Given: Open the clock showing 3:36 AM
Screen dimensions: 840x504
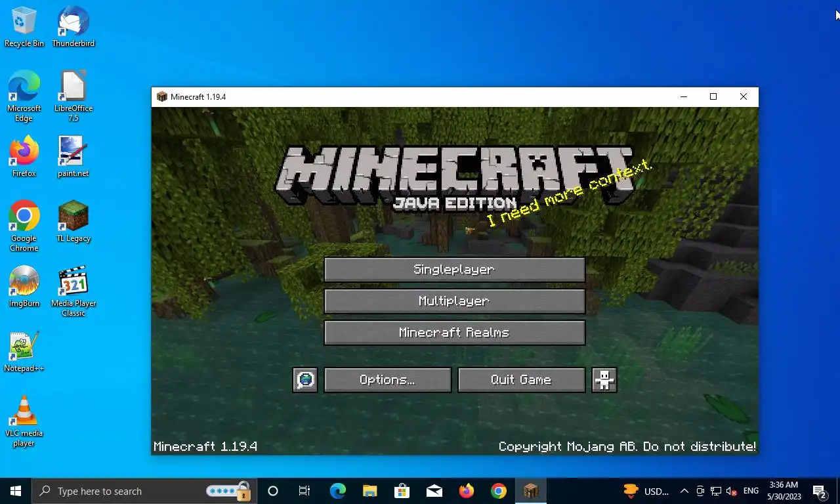Looking at the screenshot, I should [x=784, y=491].
